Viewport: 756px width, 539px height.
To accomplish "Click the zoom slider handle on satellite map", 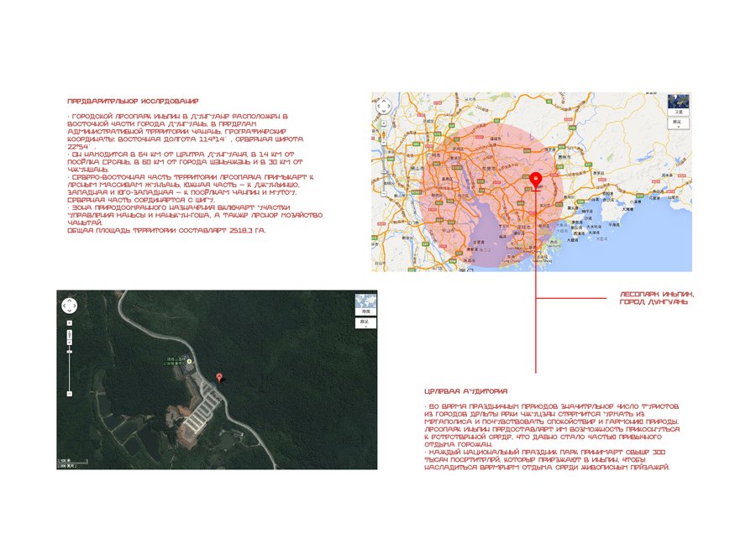I will [70, 352].
